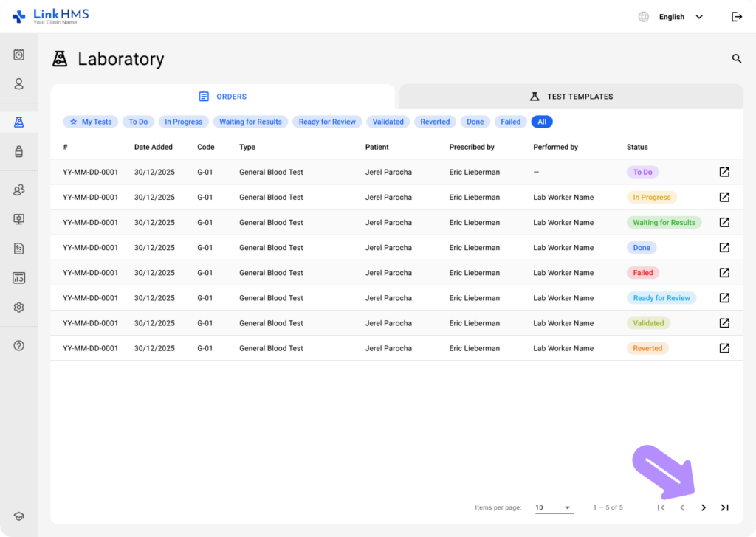
Task: Open the order with Validated status
Action: click(x=724, y=323)
